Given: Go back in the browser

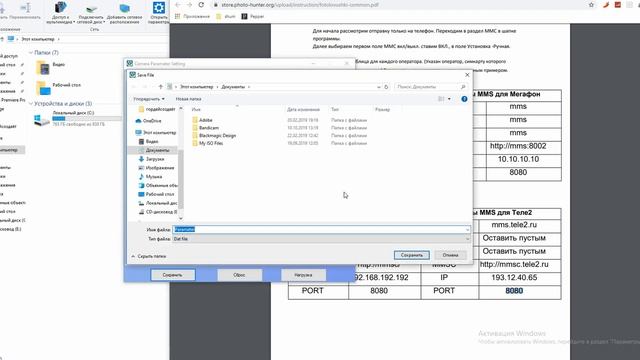Looking at the screenshot, I should pyautogui.click(x=178, y=5).
